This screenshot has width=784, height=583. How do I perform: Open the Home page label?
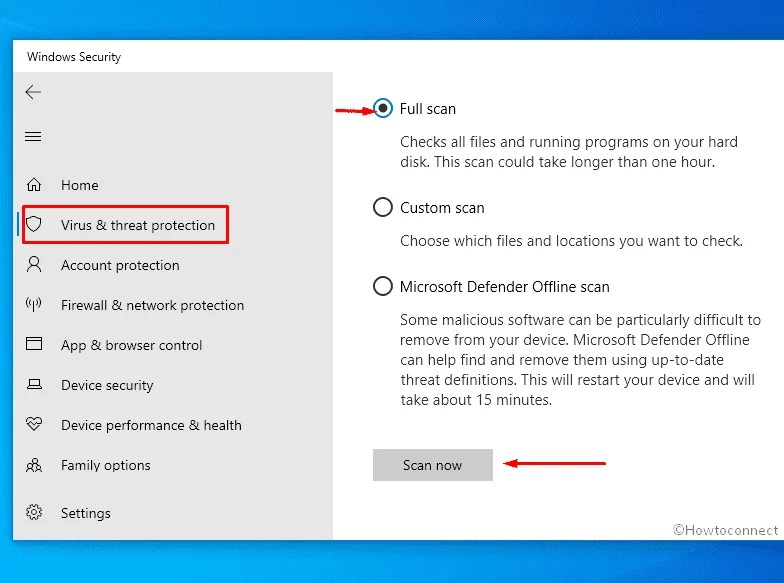[80, 185]
